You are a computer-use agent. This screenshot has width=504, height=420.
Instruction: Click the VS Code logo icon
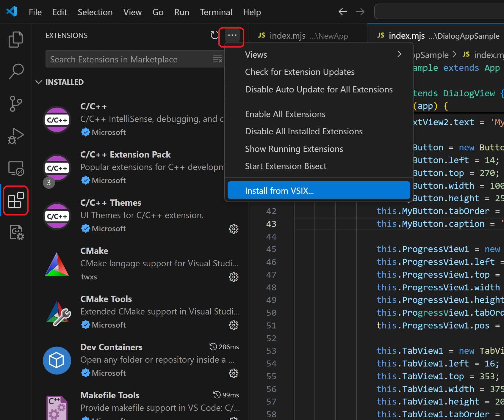pos(12,12)
